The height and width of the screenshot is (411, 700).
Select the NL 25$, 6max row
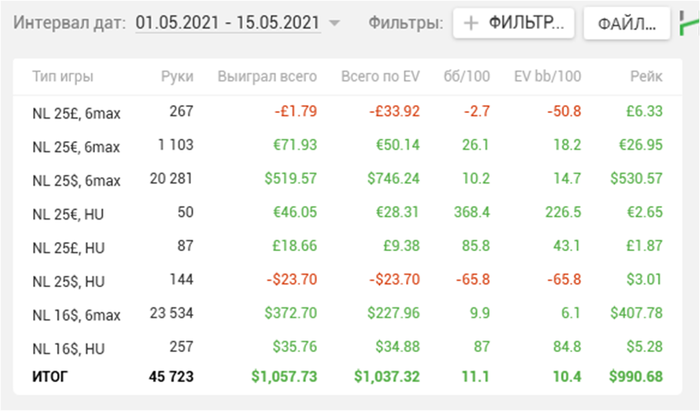point(347,179)
